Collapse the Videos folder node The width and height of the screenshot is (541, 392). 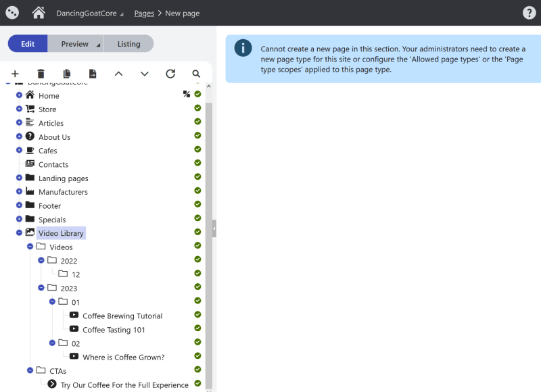30,246
